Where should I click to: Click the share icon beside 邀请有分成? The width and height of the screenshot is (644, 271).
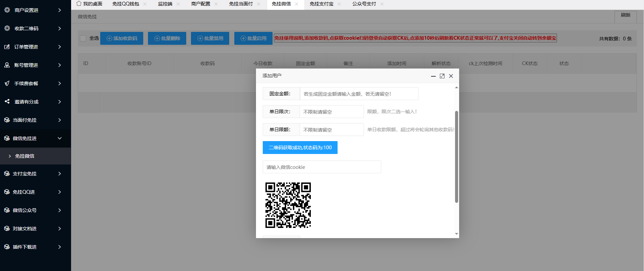click(x=7, y=102)
